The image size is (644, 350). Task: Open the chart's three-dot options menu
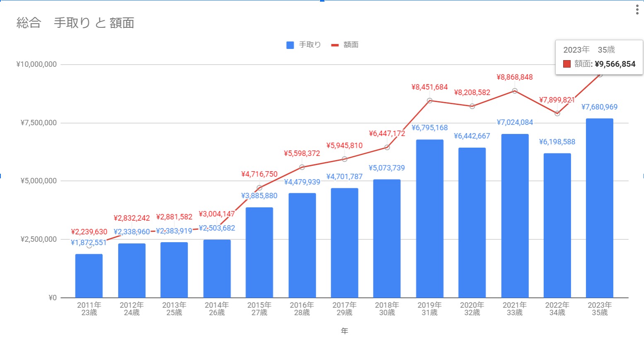coord(637,10)
